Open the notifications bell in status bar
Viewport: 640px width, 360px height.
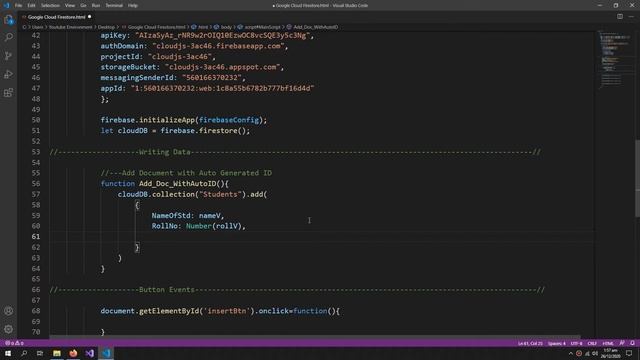pos(632,343)
